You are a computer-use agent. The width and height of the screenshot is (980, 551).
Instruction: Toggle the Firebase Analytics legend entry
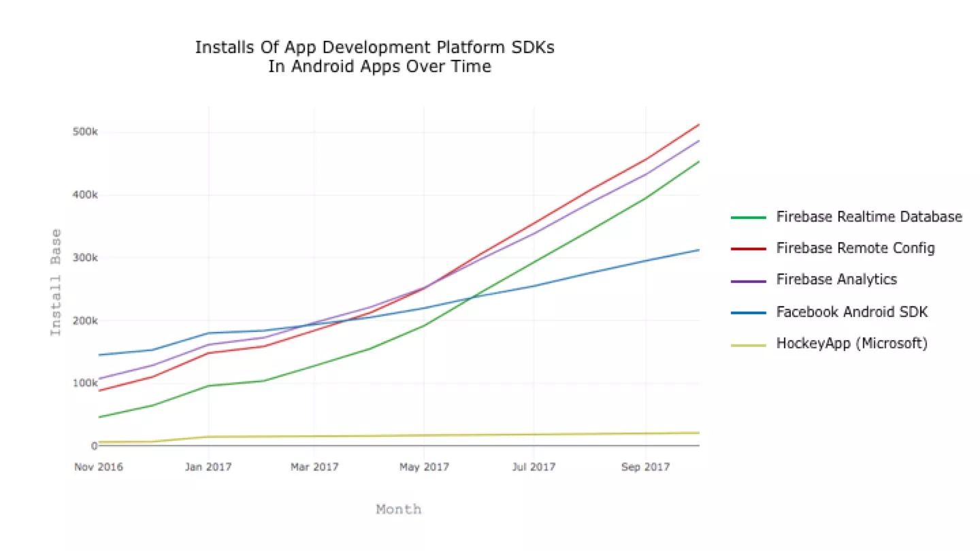pos(814,280)
